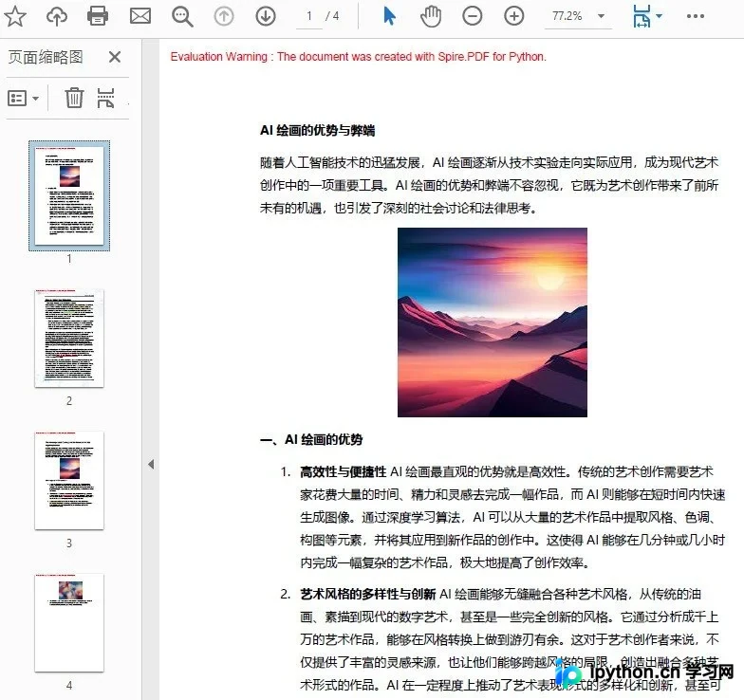Click the total pages '/ 4' indicator
The width and height of the screenshot is (744, 700).
332,16
